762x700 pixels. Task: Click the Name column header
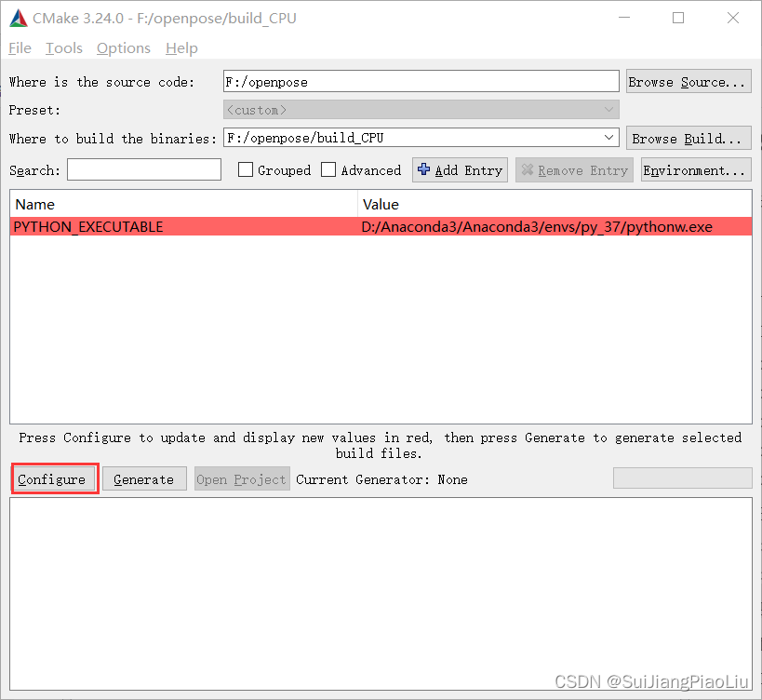tap(183, 204)
